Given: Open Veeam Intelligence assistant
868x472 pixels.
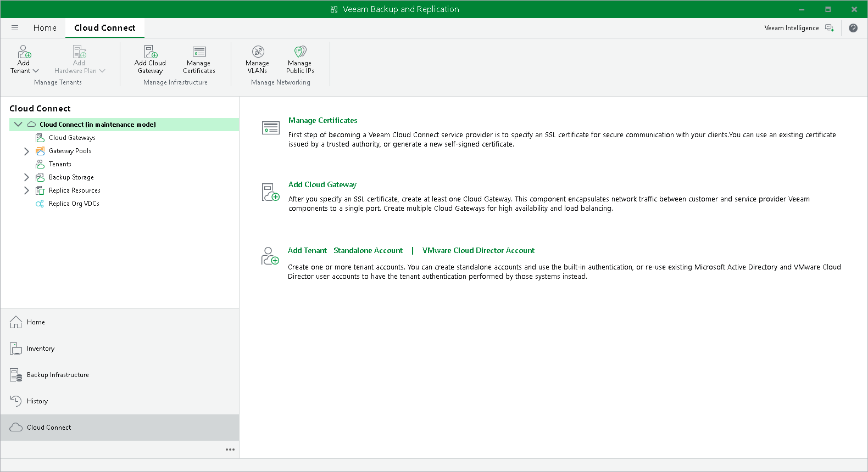Looking at the screenshot, I should (x=799, y=28).
